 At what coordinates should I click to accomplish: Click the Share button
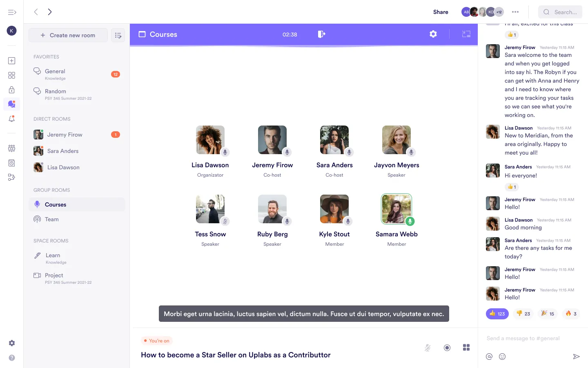coord(441,12)
